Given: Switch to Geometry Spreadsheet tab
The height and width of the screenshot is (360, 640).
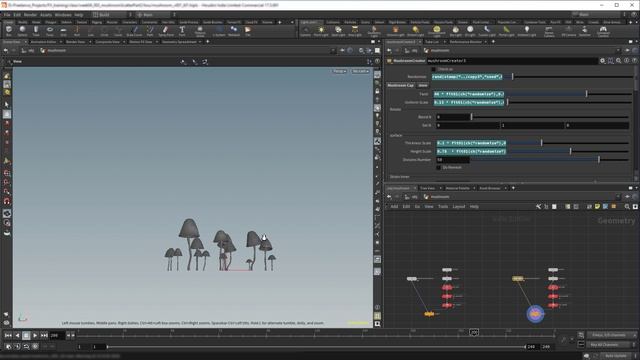Looking at the screenshot, I should pos(179,42).
